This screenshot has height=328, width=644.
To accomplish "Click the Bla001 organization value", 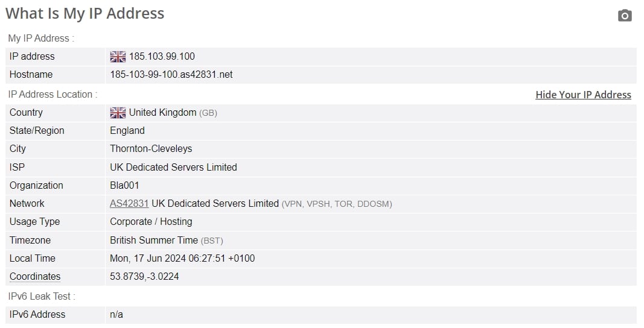I will [x=124, y=186].
